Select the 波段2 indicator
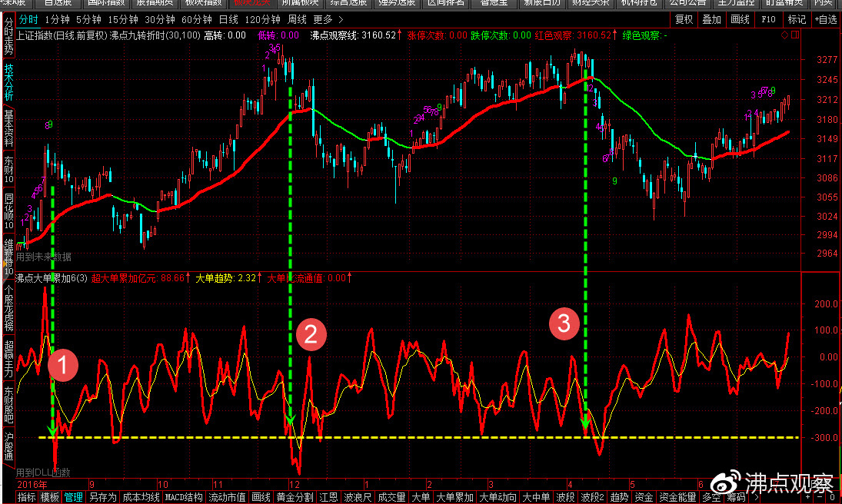842x504 pixels. (x=592, y=498)
